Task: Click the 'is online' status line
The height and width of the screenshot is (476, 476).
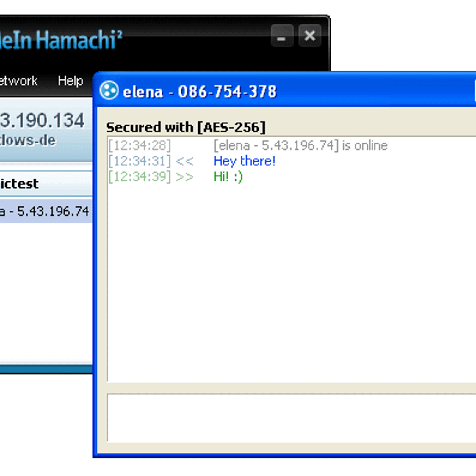Action: point(301,145)
